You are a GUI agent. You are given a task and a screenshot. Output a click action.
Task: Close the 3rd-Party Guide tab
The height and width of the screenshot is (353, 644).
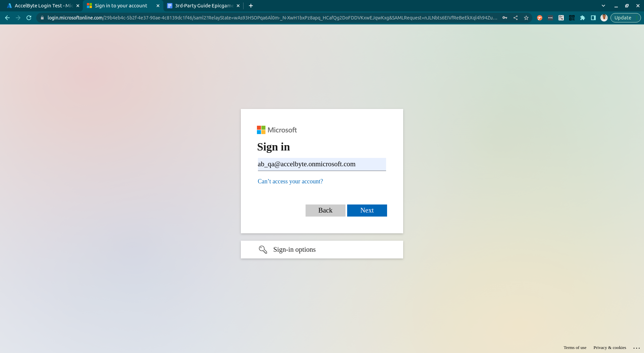[238, 6]
